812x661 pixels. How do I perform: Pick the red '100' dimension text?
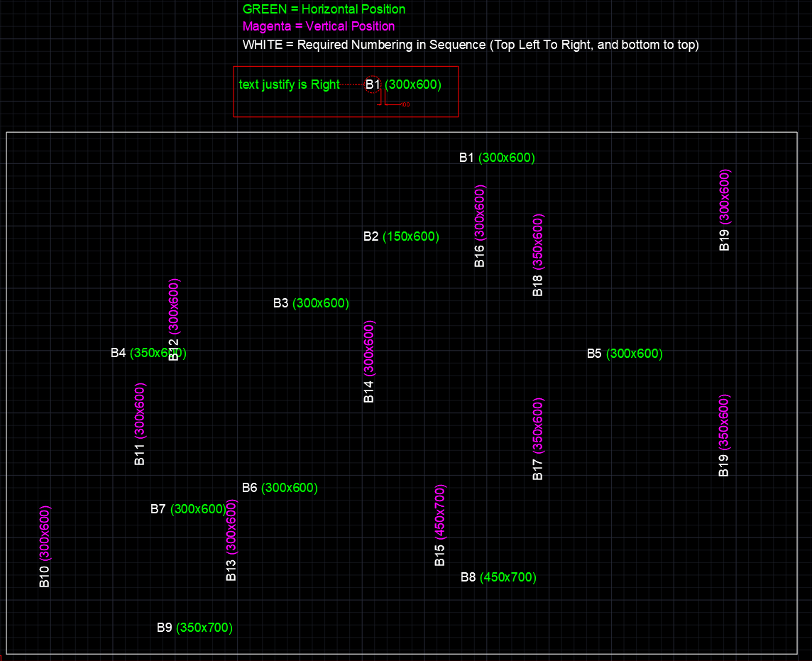click(x=405, y=104)
